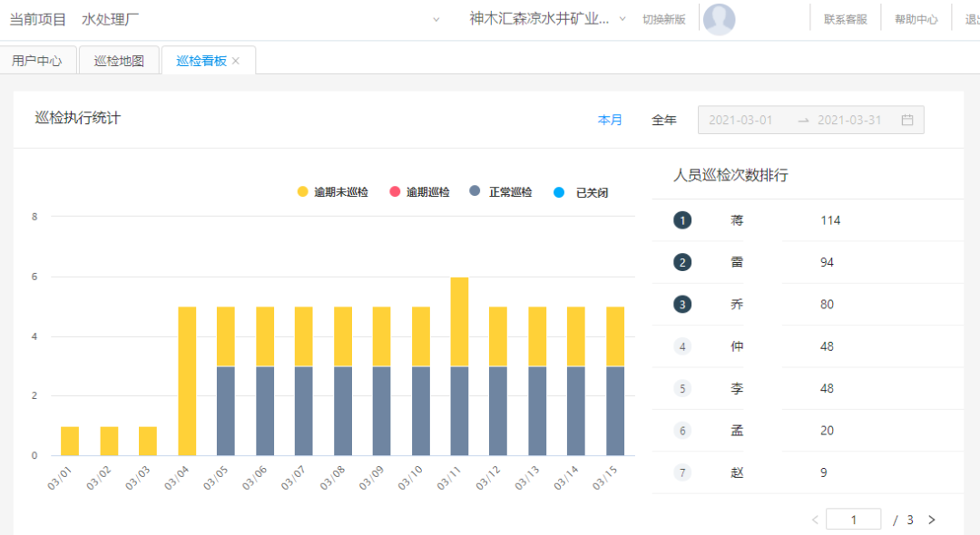Open the calendar icon in date range
Screen dimensions: 980x535
click(907, 120)
